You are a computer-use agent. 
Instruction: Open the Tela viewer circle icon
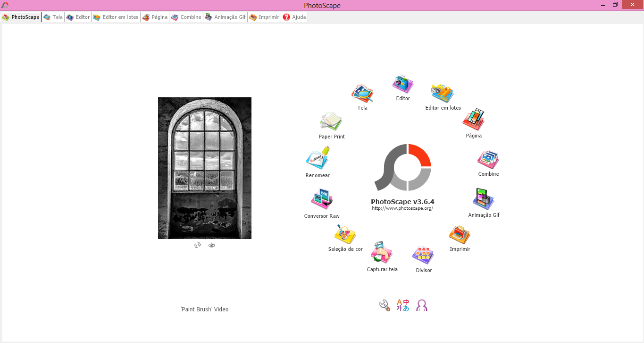point(362,94)
